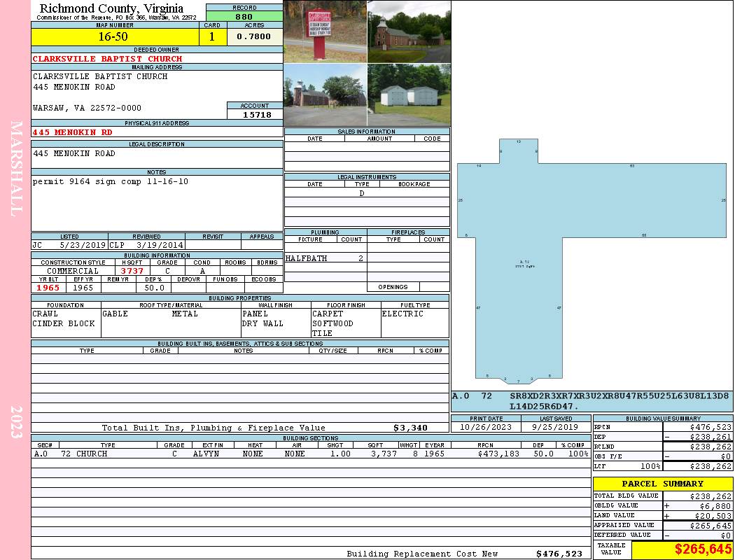Select the Record number 880 field
735x560 pixels.
click(x=244, y=16)
